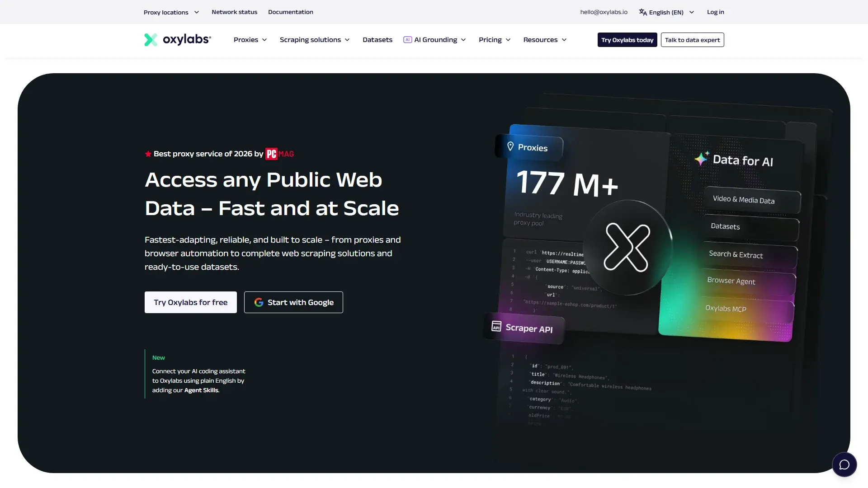Click the Scraper API label card
The height and width of the screenshot is (488, 868).
pos(524,328)
